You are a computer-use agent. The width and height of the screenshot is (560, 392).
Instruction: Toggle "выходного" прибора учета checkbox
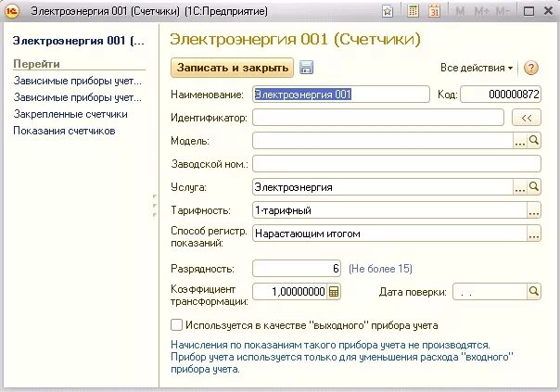pos(176,325)
